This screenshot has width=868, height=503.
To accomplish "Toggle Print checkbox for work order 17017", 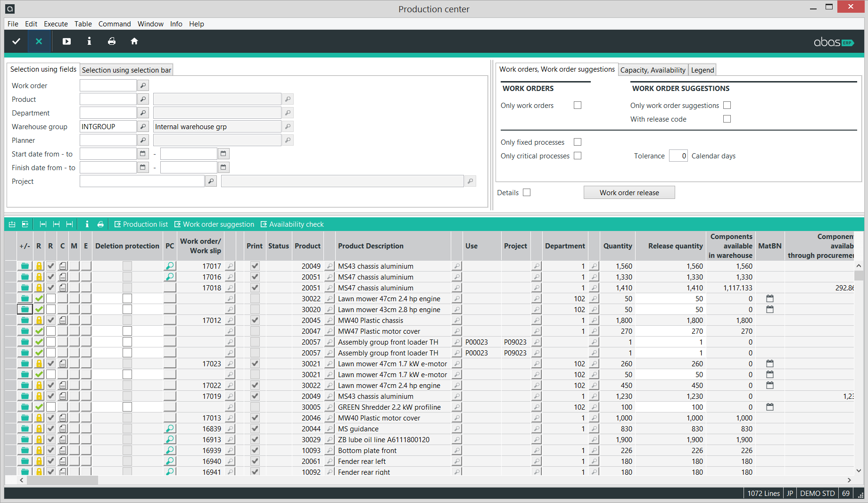I will (x=255, y=266).
